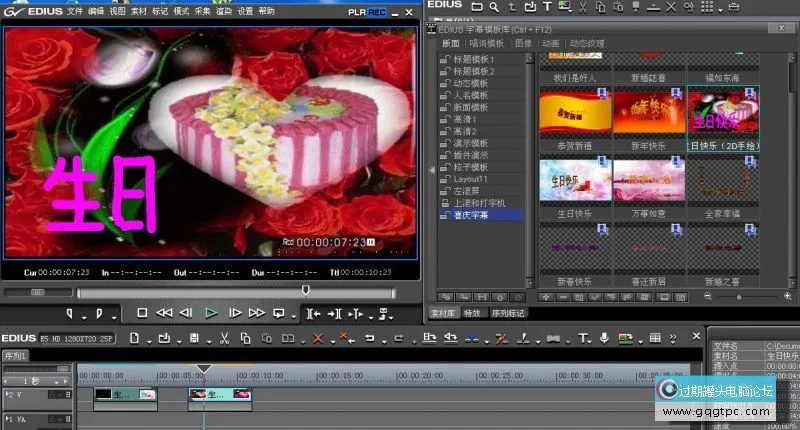Click the scissors Cut icon on the timeline toolbar
The image size is (800, 430).
pos(224,338)
